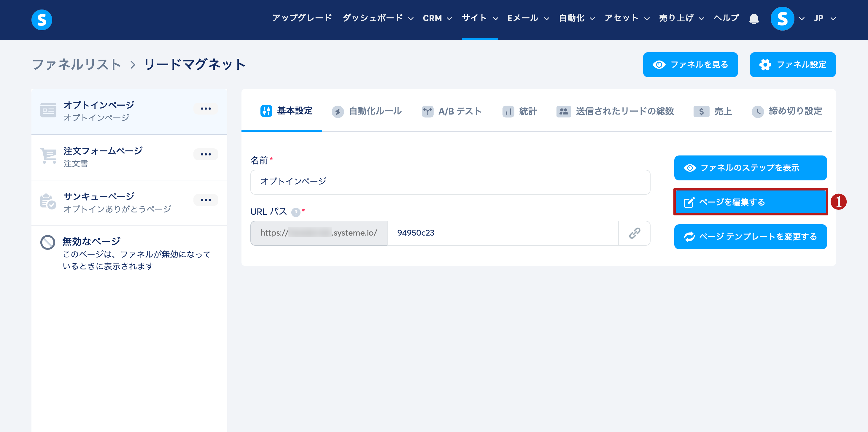This screenshot has width=868, height=432.
Task: Click the 名前 input field
Action: 450,182
